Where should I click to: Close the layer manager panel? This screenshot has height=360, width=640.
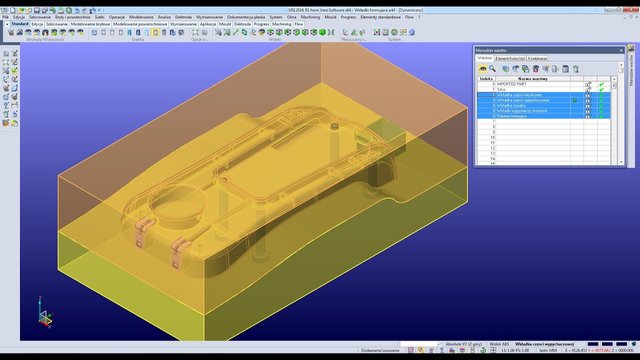pos(621,50)
